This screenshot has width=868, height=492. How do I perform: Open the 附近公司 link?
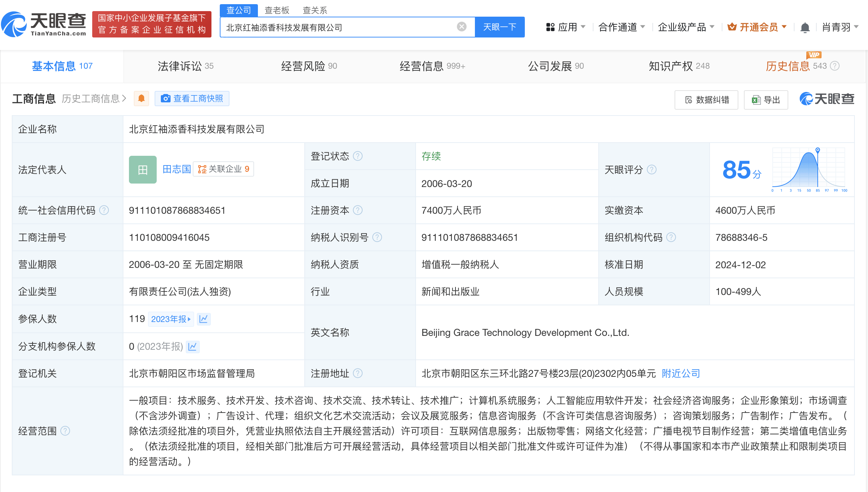click(681, 373)
